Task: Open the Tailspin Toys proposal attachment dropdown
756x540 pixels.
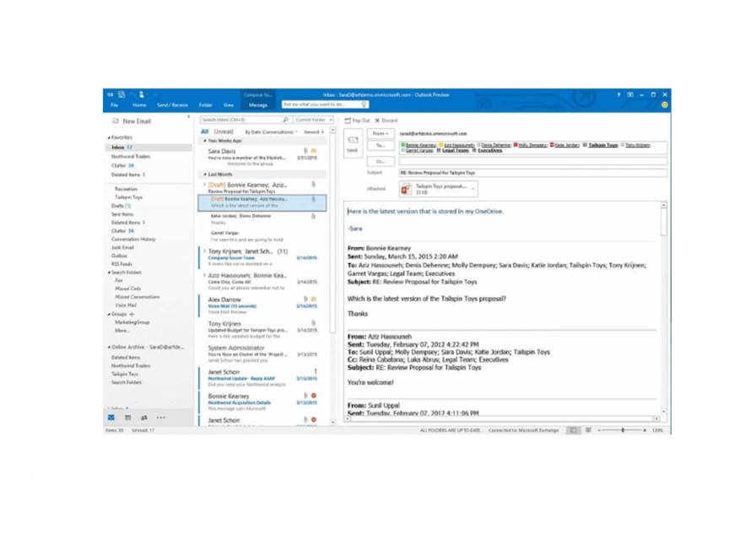Action: 473,189
